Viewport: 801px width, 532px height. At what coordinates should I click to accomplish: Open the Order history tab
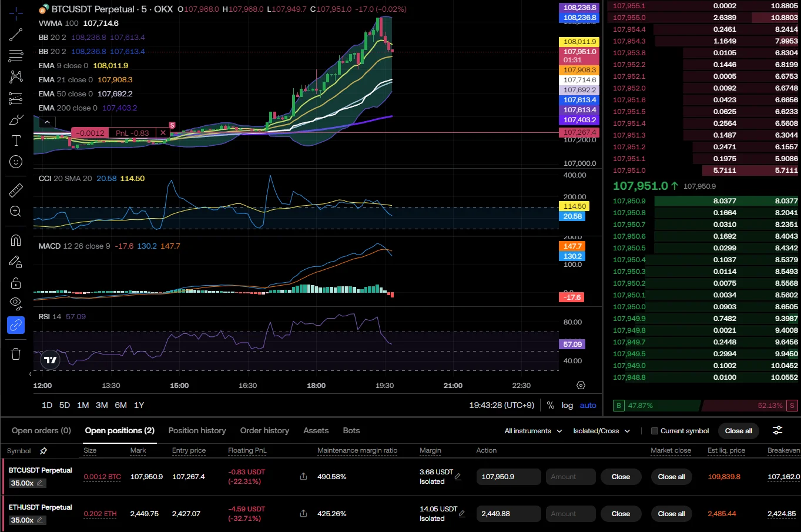264,431
